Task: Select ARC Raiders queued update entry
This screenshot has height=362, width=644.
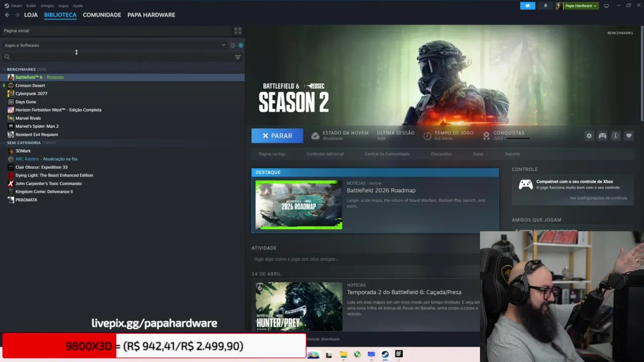Action: pos(122,159)
